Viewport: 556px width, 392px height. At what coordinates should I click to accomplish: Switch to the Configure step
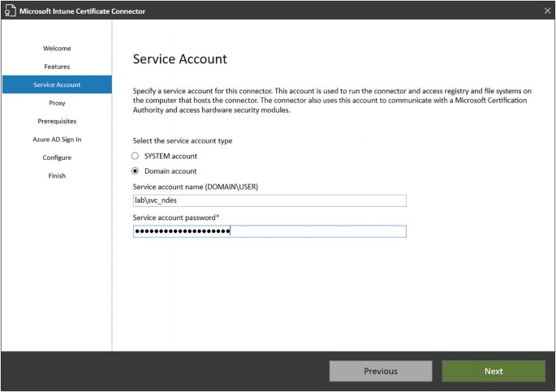57,157
